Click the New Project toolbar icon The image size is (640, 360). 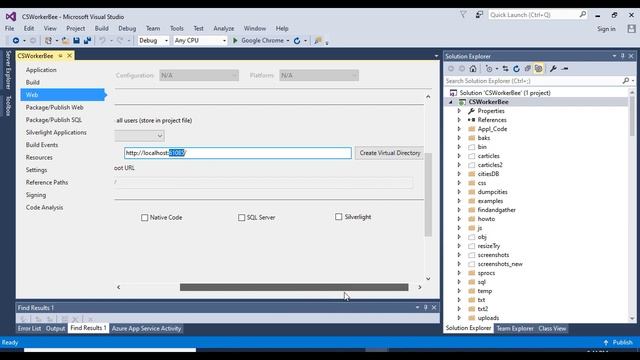tap(49, 40)
